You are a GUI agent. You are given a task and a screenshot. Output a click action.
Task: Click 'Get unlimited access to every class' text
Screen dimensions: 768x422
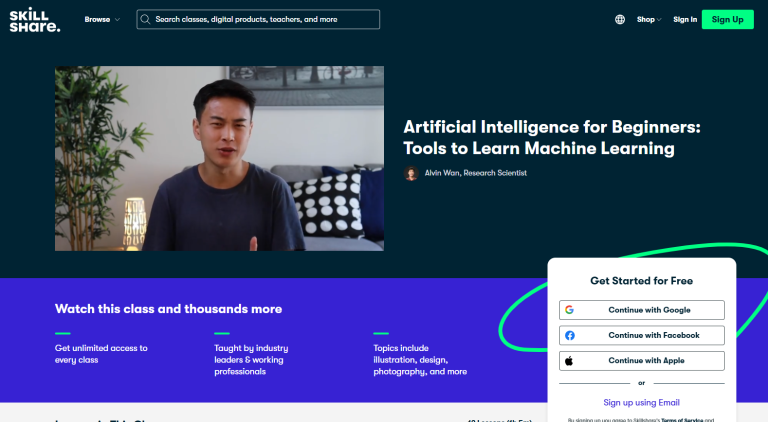pos(101,354)
